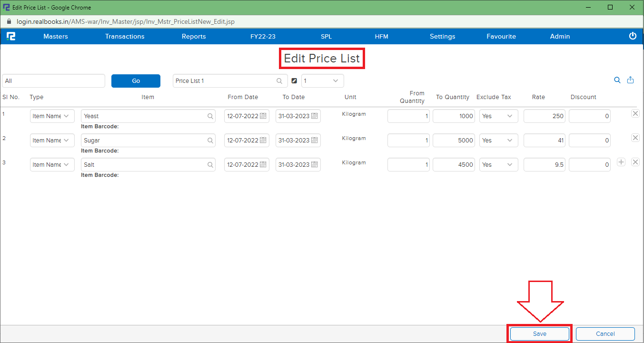Click the edit pencil icon beside Price List 1
The height and width of the screenshot is (343, 644).
coord(294,81)
